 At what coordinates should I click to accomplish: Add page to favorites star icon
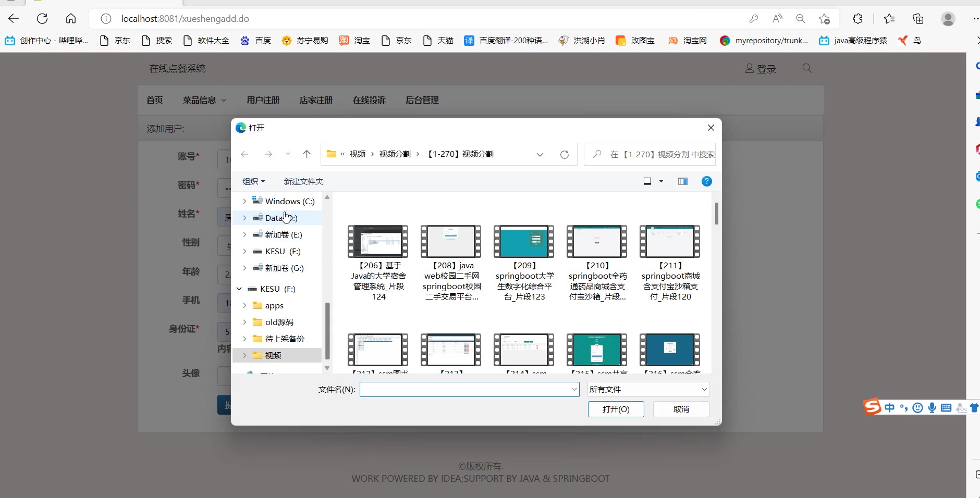824,19
